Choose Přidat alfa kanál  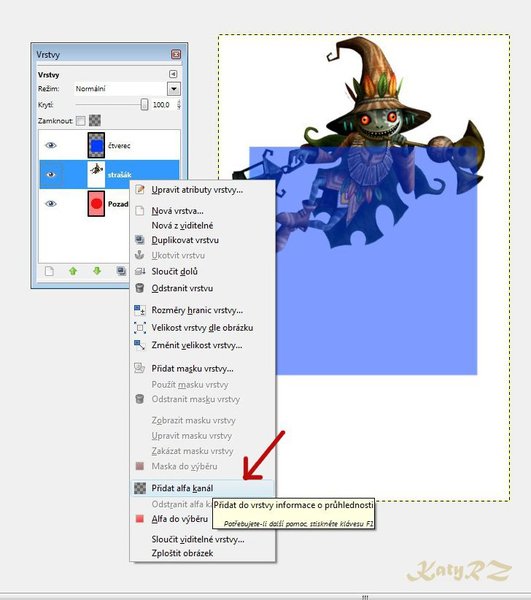pos(202,488)
